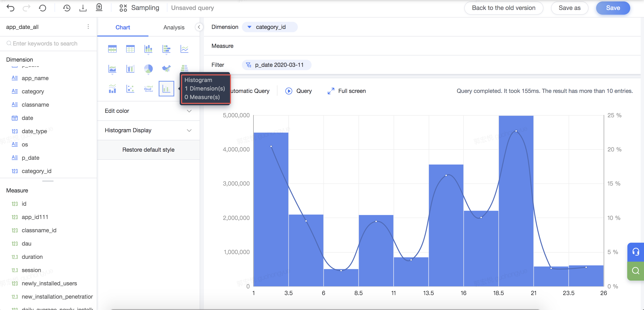This screenshot has height=310, width=644.
Task: Click the alert bell icon in toolbar
Action: coord(99,8)
